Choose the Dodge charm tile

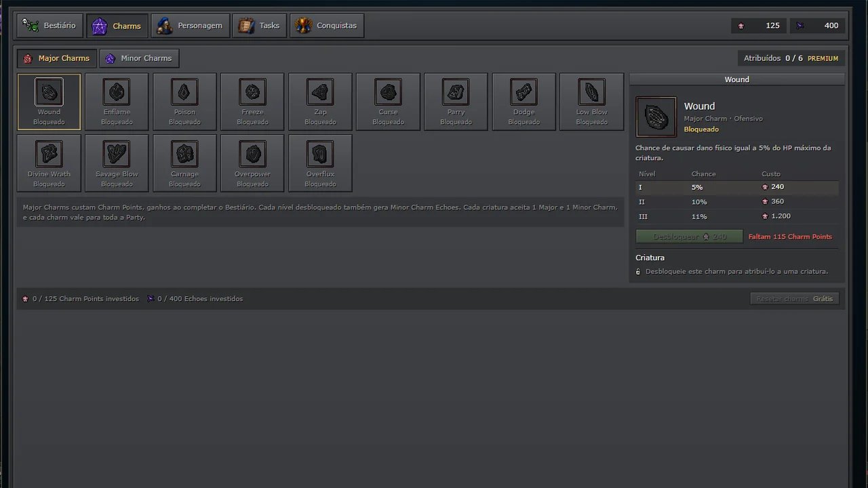coord(524,102)
